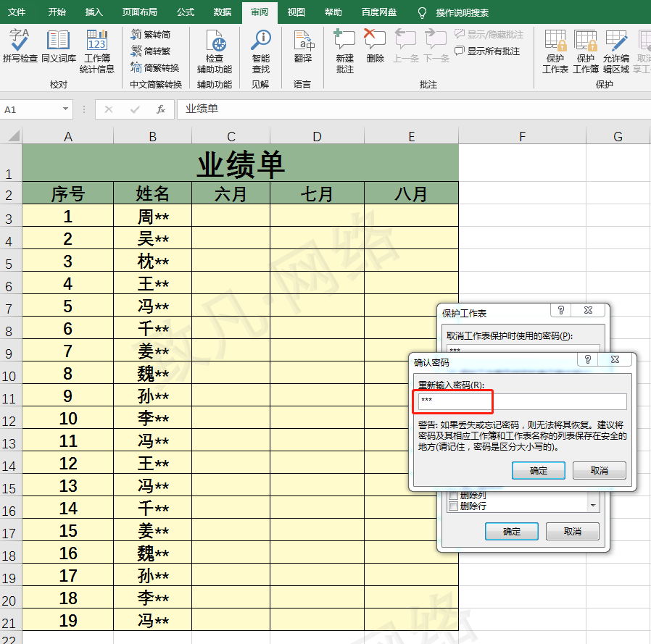This screenshot has width=651, height=644.
Task: Click the lightbulb Tell Me search icon
Action: (422, 13)
